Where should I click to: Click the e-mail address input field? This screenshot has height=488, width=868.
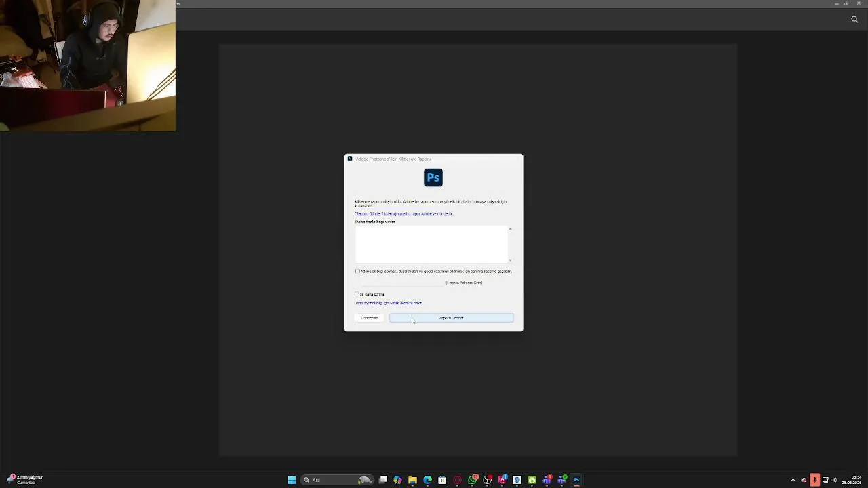tap(403, 283)
